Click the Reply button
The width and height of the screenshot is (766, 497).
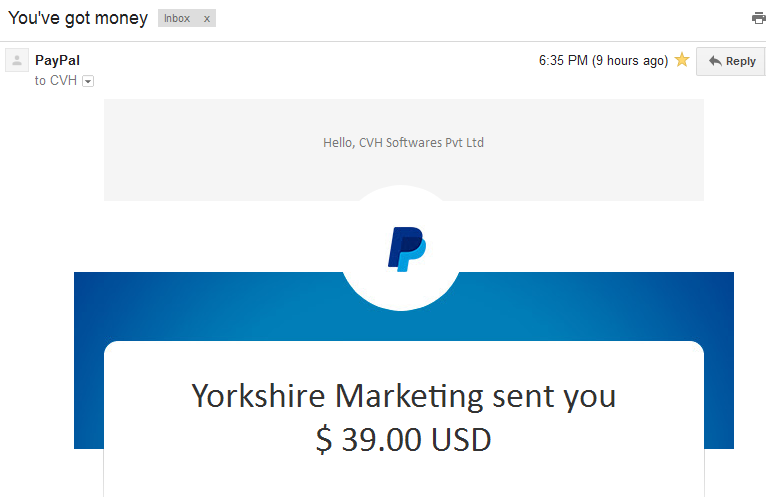(x=731, y=61)
